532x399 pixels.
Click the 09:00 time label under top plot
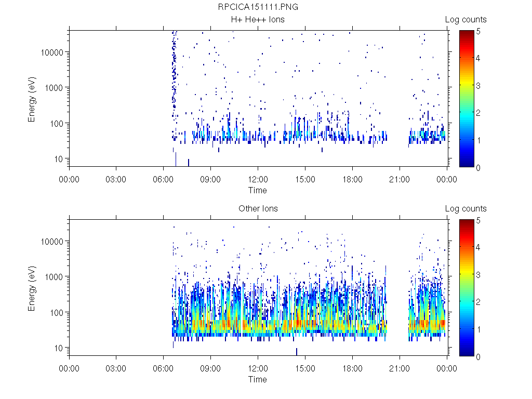tap(210, 179)
